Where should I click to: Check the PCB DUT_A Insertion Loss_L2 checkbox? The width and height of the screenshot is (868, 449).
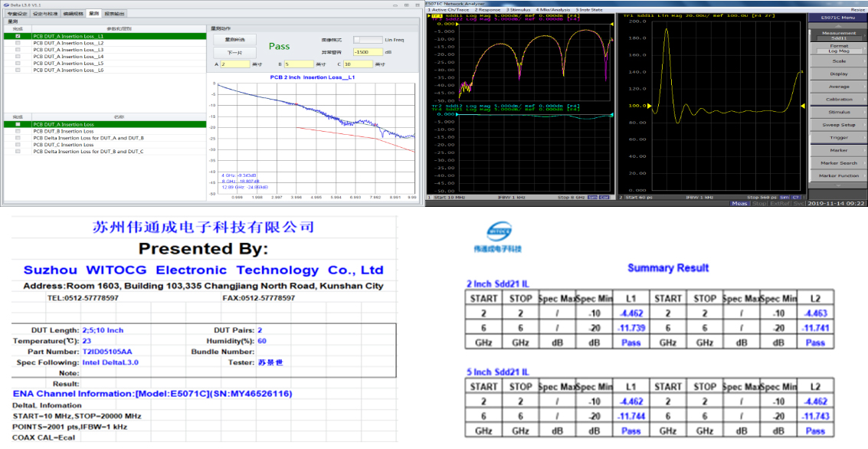click(x=18, y=43)
